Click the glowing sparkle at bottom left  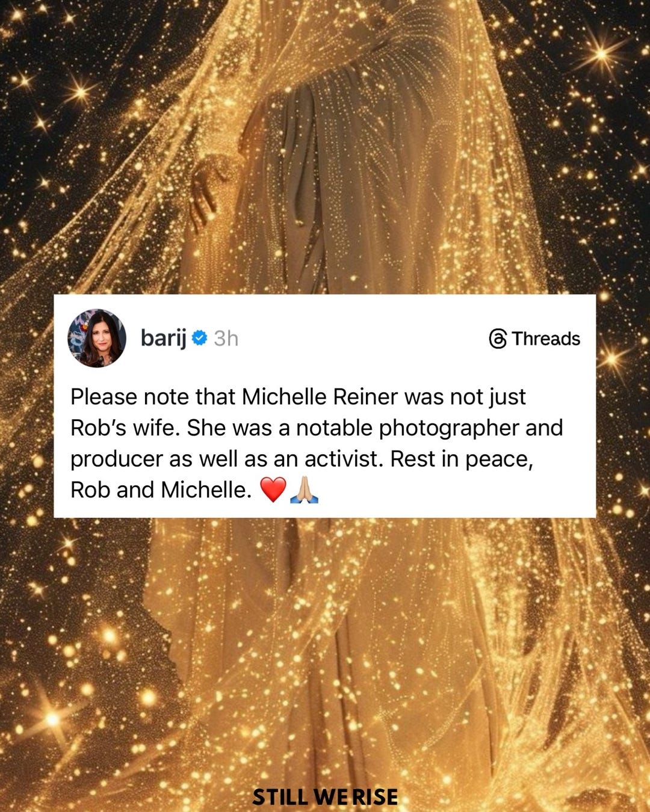[x=52, y=718]
